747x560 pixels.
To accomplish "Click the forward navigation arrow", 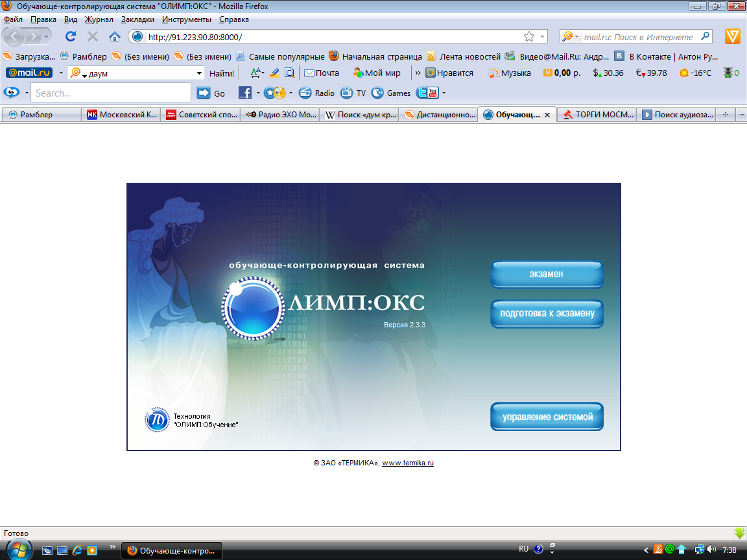I will (33, 36).
